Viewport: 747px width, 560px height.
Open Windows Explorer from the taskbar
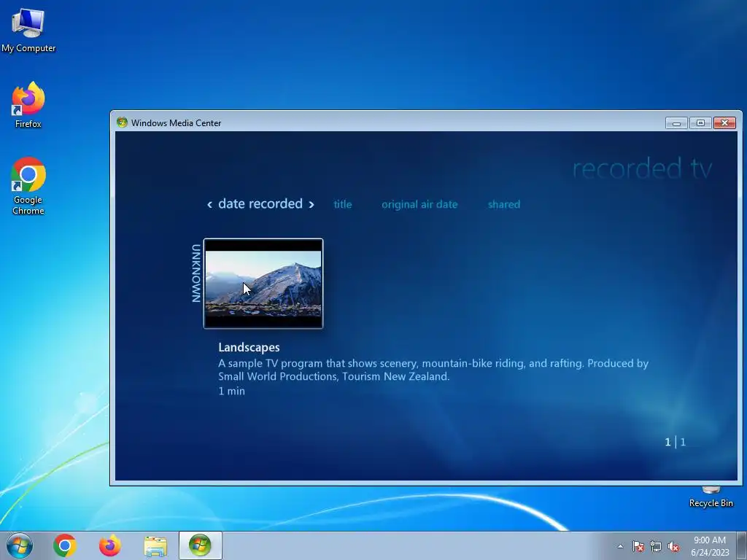point(155,546)
